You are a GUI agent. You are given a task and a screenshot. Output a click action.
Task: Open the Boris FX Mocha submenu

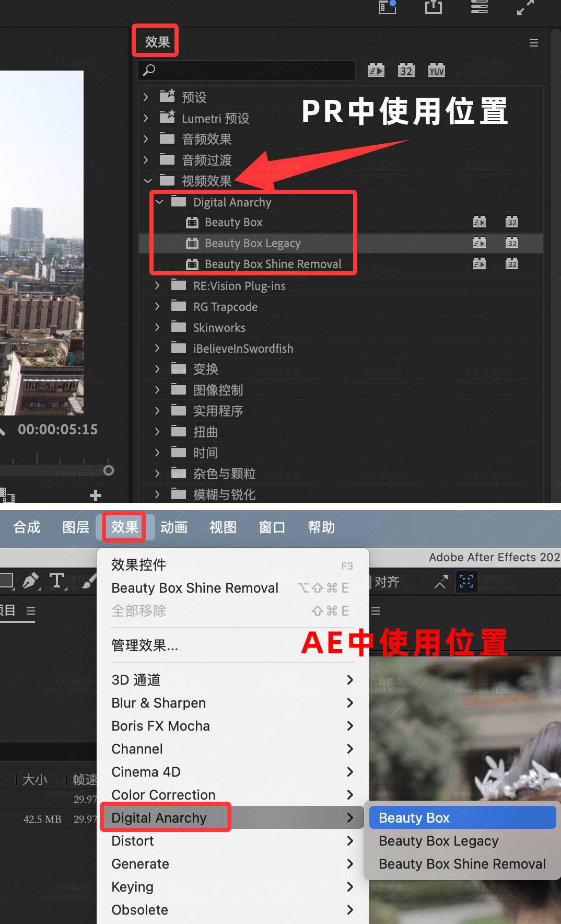click(233, 726)
